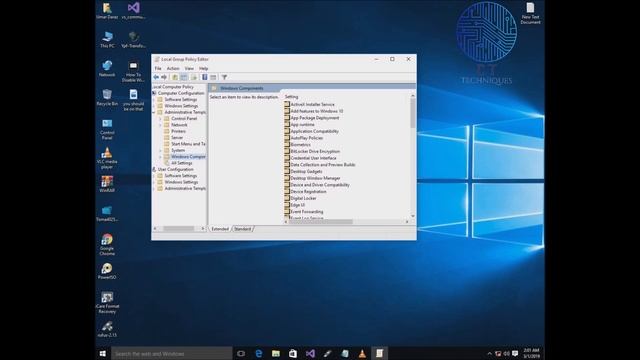This screenshot has width=640, height=360.
Task: Click the Search the web and Windows box
Action: click(x=171, y=353)
